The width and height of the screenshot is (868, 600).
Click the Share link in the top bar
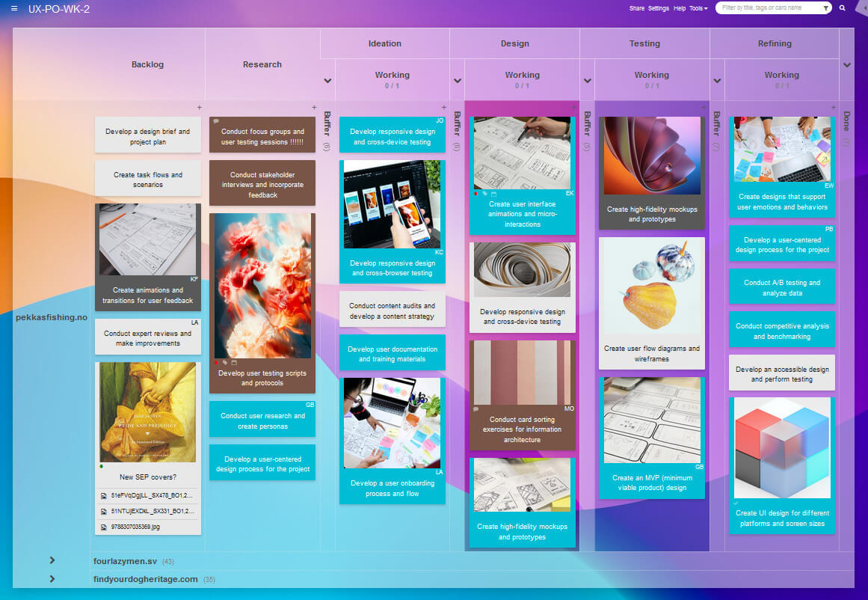click(636, 7)
